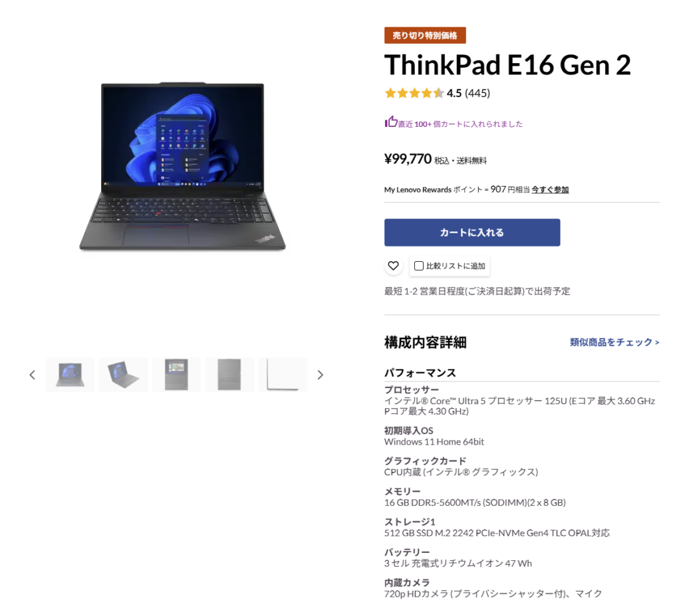Click the main ThinkPad product image
681x616 pixels.
click(x=182, y=166)
